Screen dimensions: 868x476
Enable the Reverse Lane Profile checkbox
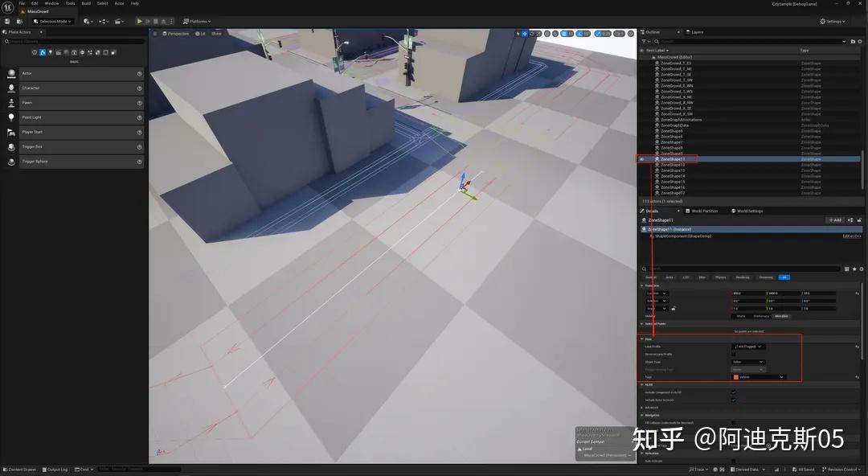coord(735,355)
